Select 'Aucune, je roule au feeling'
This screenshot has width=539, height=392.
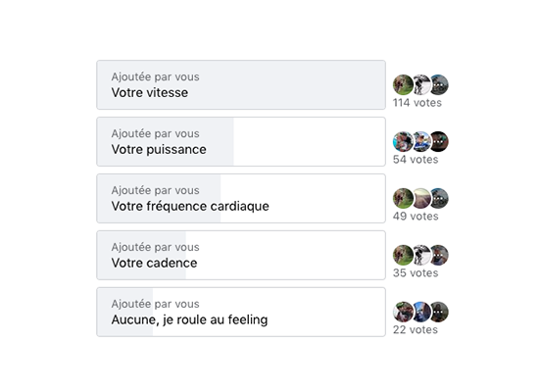click(x=241, y=312)
